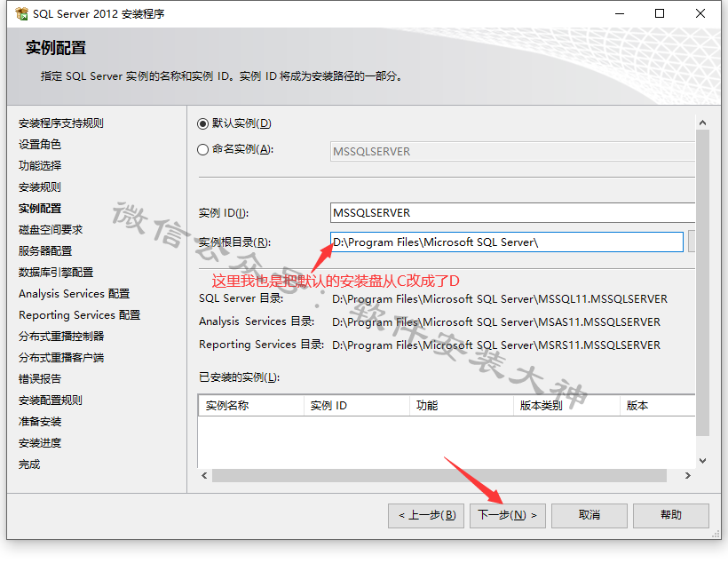728x579 pixels.
Task: Select 完成 step in sidebar
Action: 29,465
